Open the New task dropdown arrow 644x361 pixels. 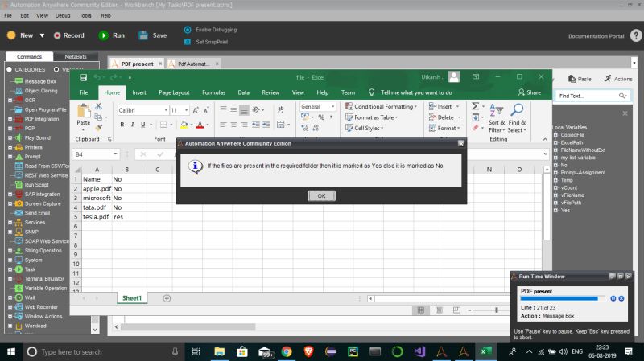(42, 35)
